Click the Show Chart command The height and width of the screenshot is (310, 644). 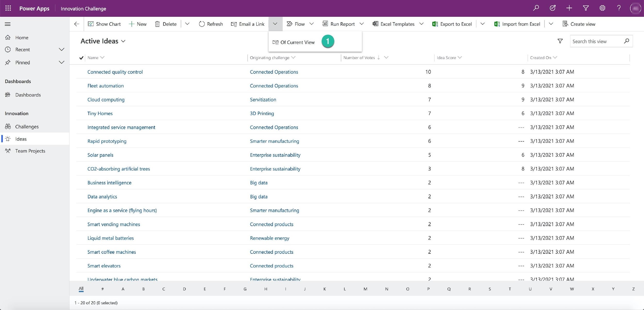coord(104,24)
